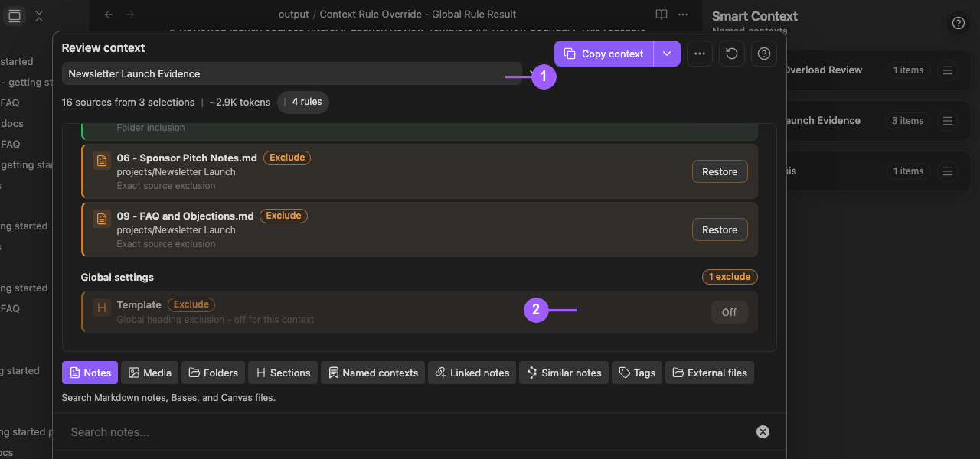Open the note more options menu
The height and width of the screenshot is (459, 980).
[683, 15]
